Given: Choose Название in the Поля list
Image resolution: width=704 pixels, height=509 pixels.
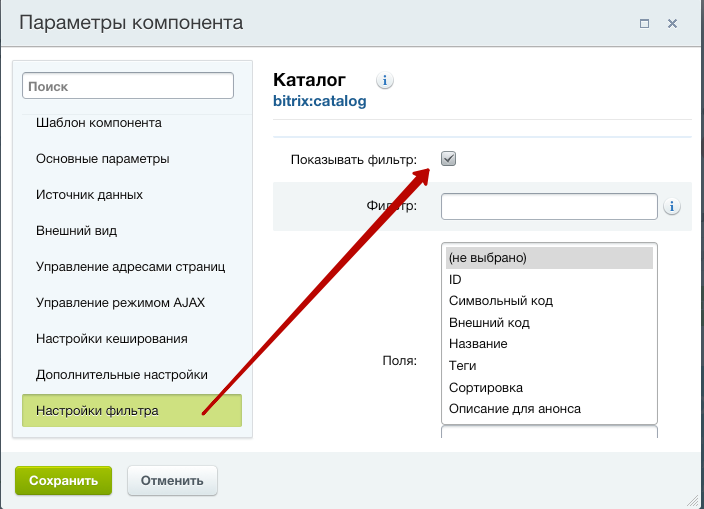Looking at the screenshot, I should click(479, 344).
